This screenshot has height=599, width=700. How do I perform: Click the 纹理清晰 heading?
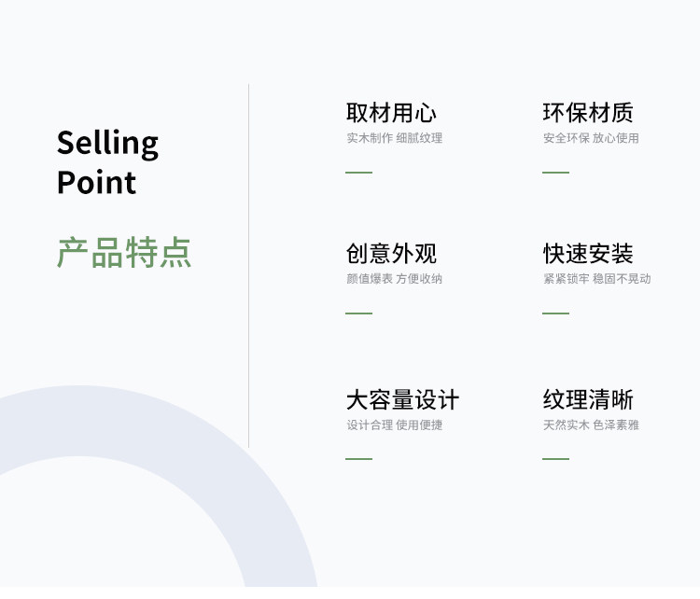click(x=588, y=399)
